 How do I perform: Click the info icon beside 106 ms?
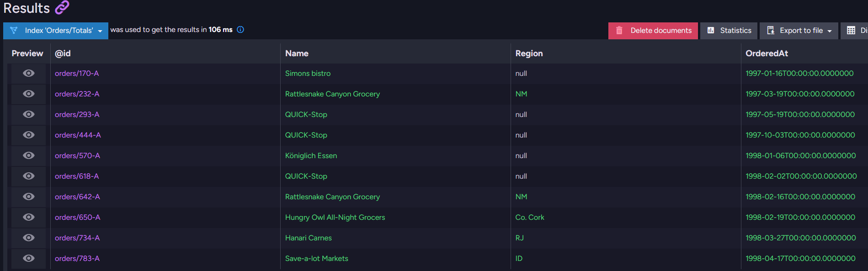240,30
